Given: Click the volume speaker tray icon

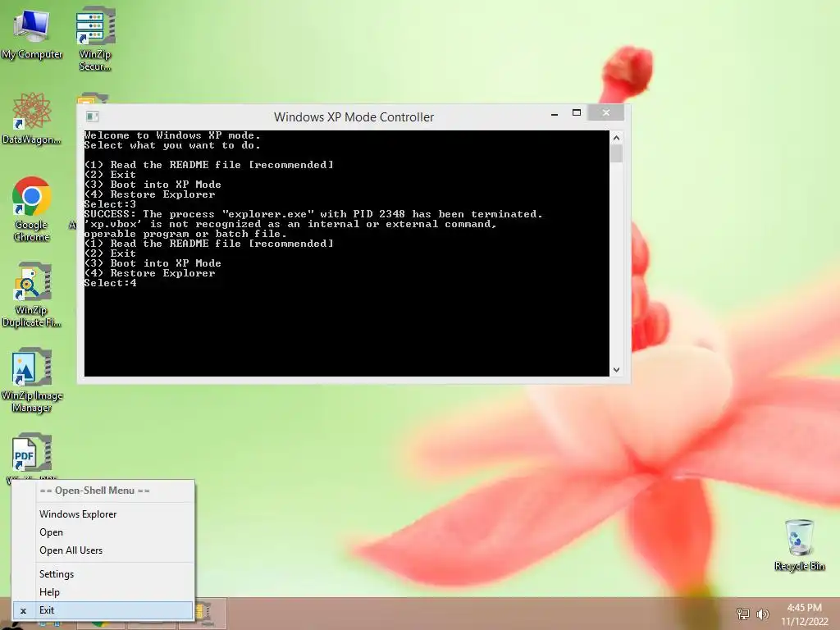Looking at the screenshot, I should point(762,614).
